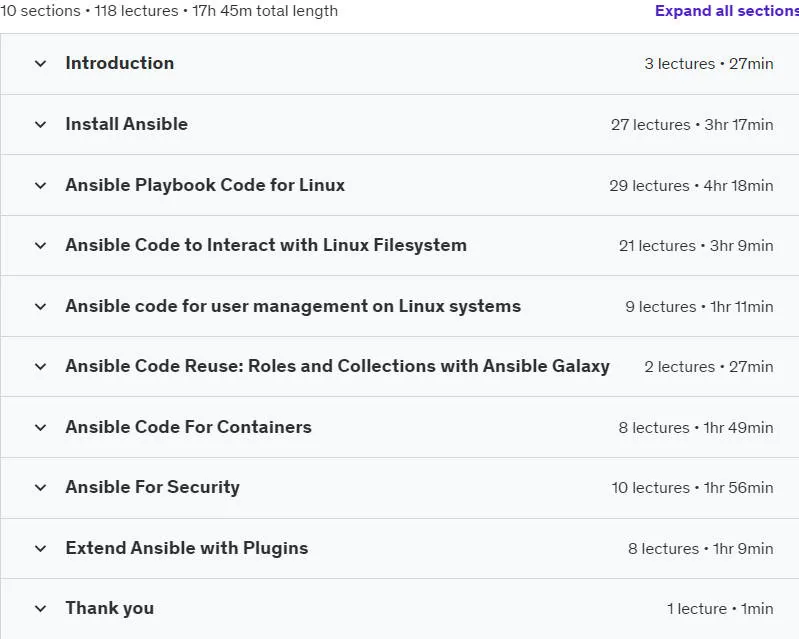Open chevron next to user management section
799x639 pixels.
[x=40, y=306]
